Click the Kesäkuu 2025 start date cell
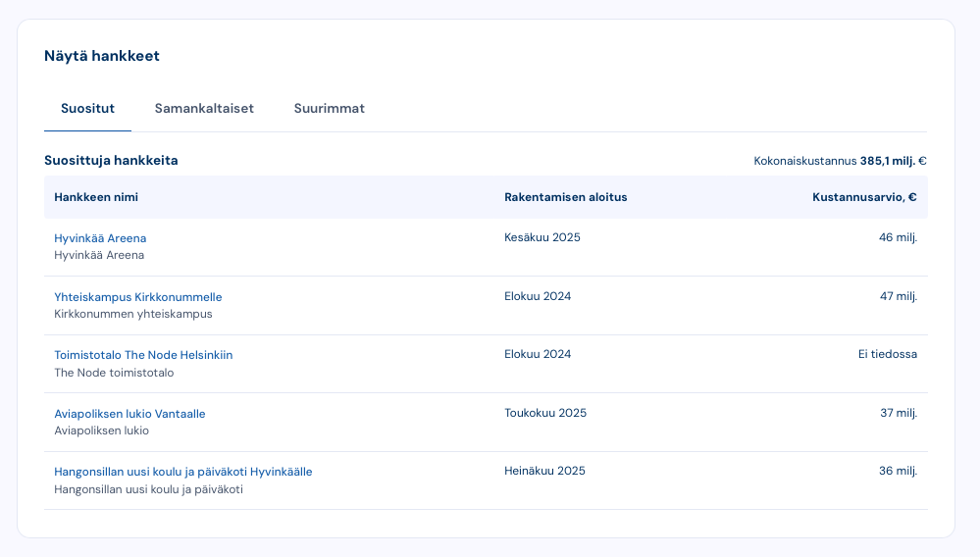Viewport: 980px width, 557px height. click(x=542, y=237)
